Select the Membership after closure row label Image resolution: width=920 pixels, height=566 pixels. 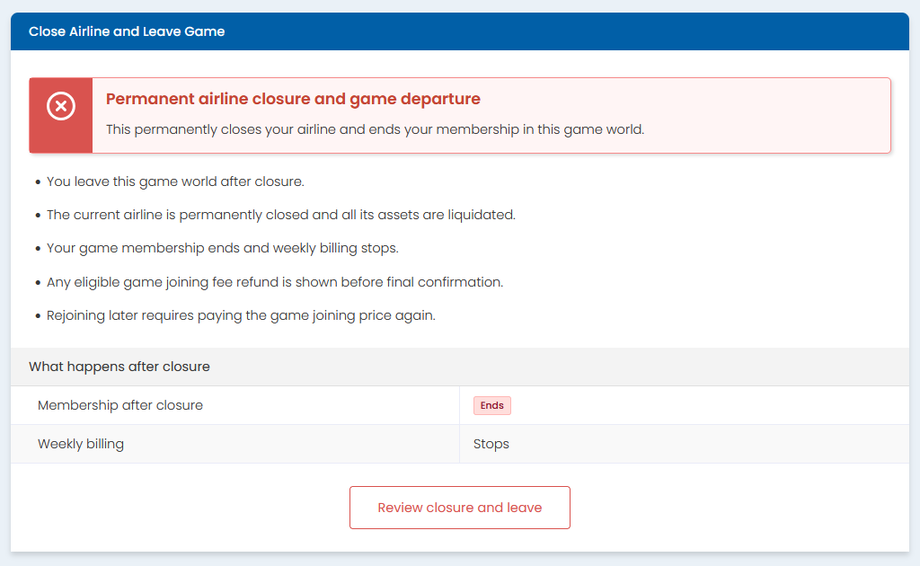(120, 405)
